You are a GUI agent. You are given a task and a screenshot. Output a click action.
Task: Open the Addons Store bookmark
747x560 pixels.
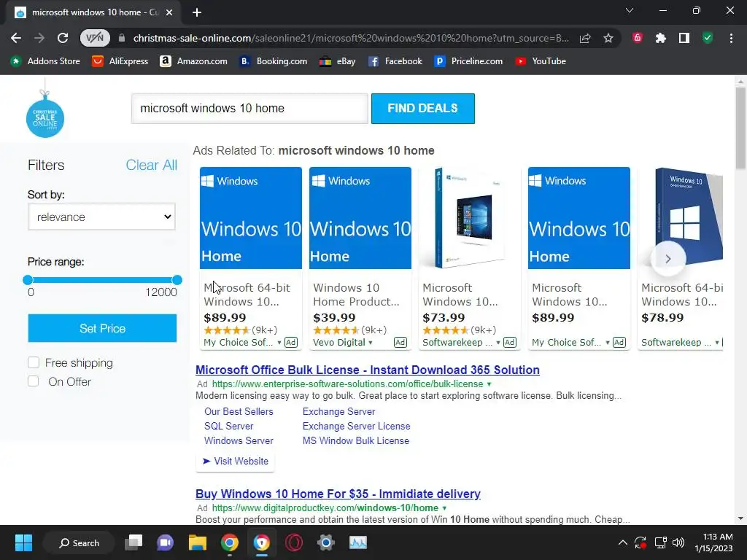click(45, 61)
